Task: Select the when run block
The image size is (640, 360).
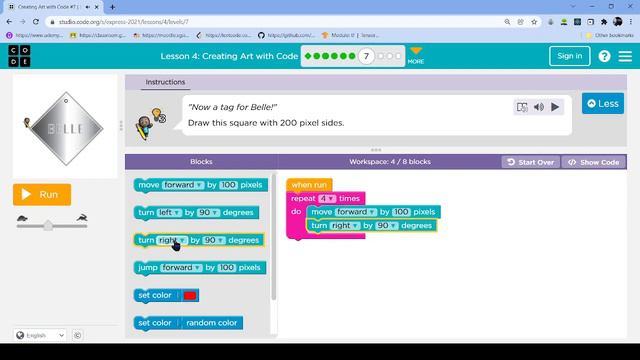Action: coord(309,185)
